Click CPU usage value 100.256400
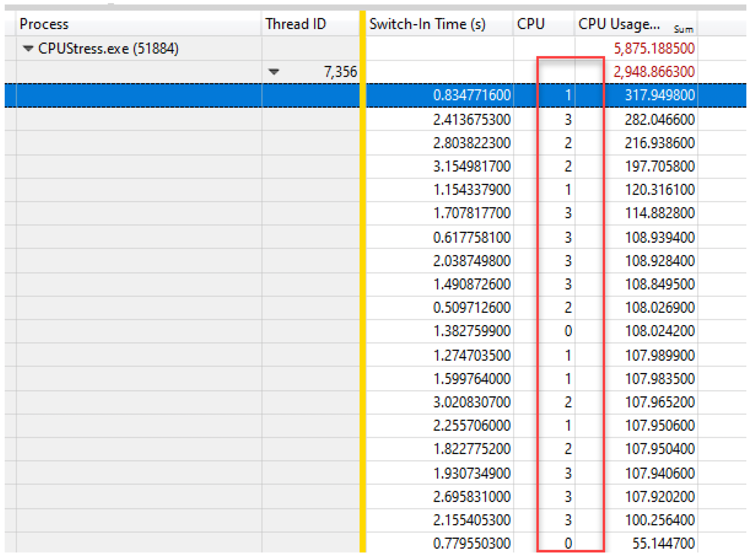This screenshot has height=560, width=752. 660,520
